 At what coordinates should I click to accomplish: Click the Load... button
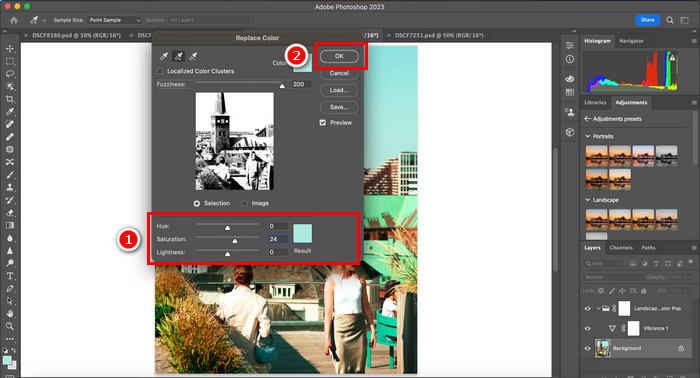click(339, 90)
